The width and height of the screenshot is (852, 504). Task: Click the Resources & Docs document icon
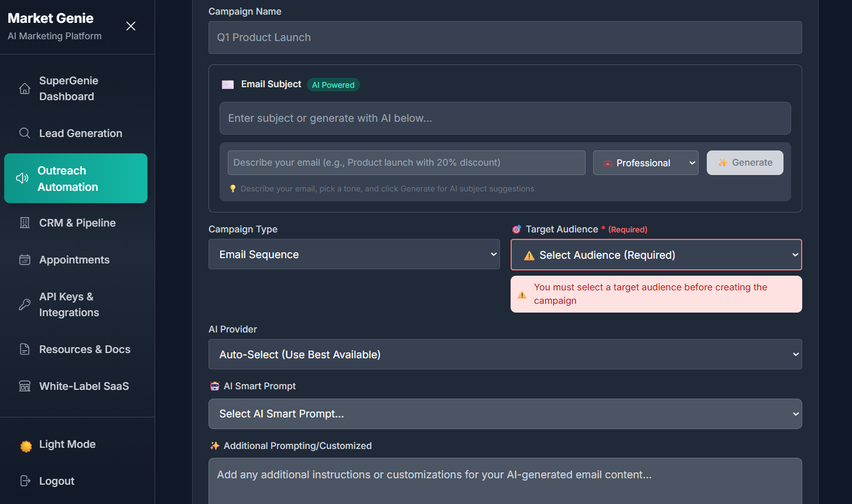pyautogui.click(x=25, y=349)
